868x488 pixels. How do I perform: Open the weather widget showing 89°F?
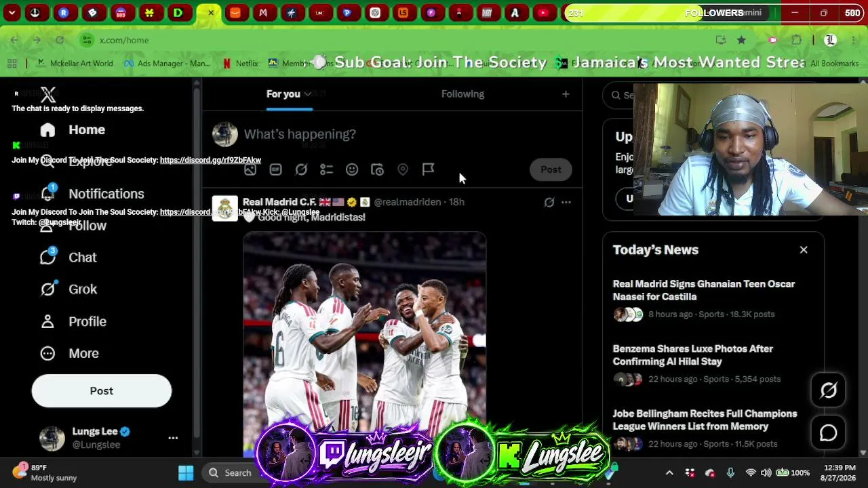45,472
